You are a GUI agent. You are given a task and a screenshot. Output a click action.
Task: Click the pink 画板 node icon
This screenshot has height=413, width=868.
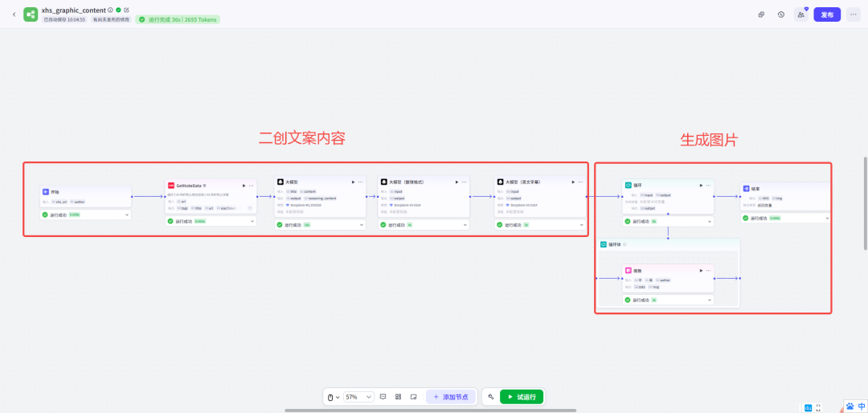coord(628,270)
